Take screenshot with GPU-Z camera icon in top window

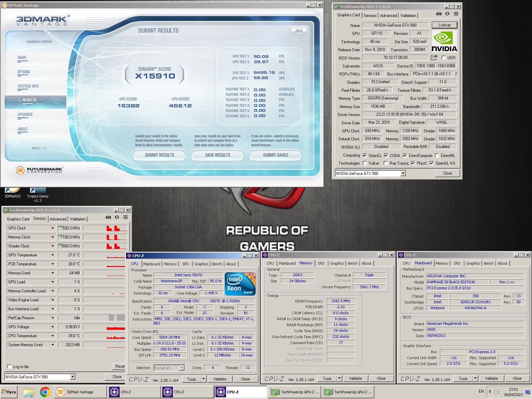(x=439, y=14)
